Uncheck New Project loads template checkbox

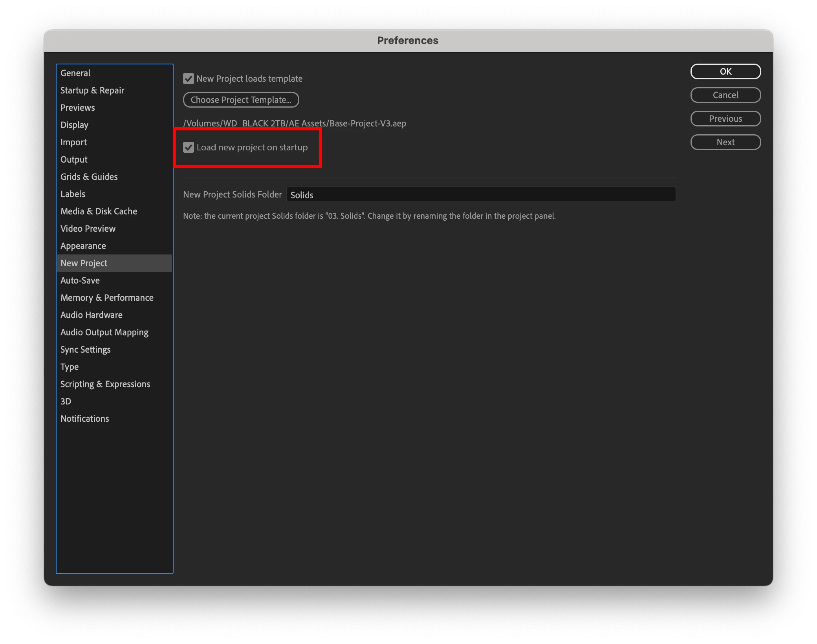189,79
